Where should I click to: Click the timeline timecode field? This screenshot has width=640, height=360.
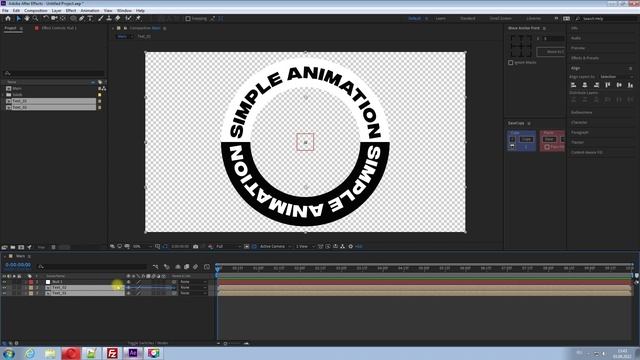[18, 265]
